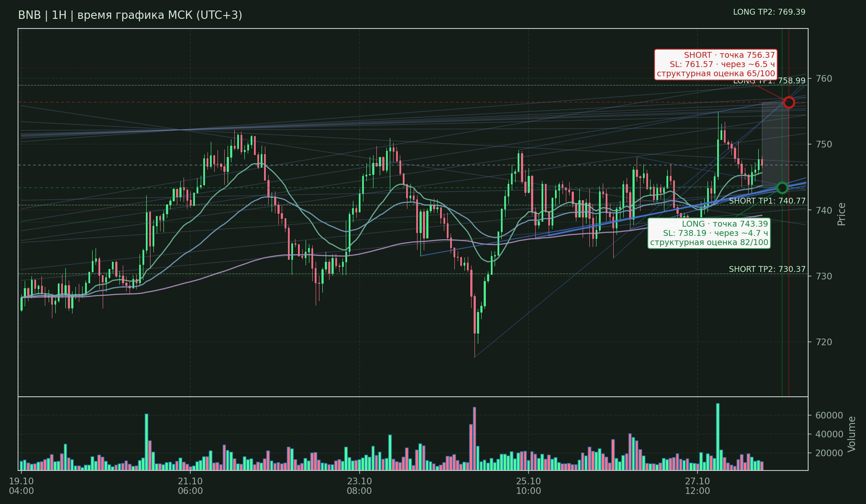Click структурная оценка 65/100 text
Screen dimensions: 866x504
[x=716, y=74]
